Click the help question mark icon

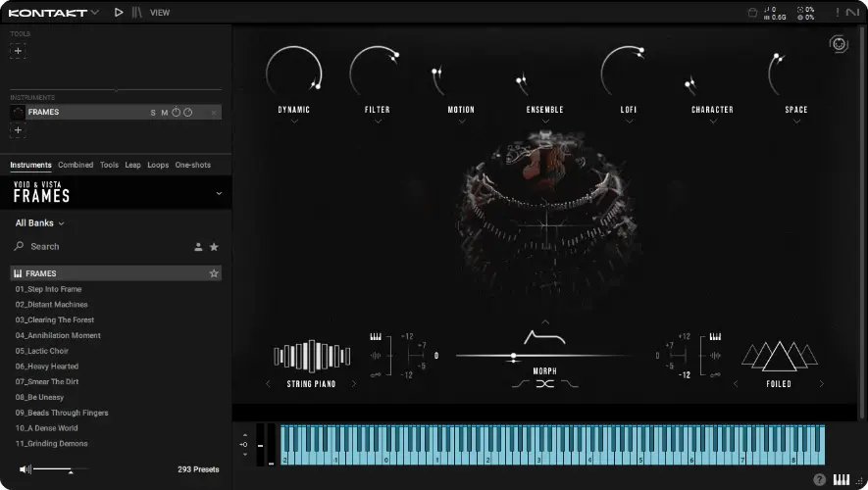click(819, 479)
